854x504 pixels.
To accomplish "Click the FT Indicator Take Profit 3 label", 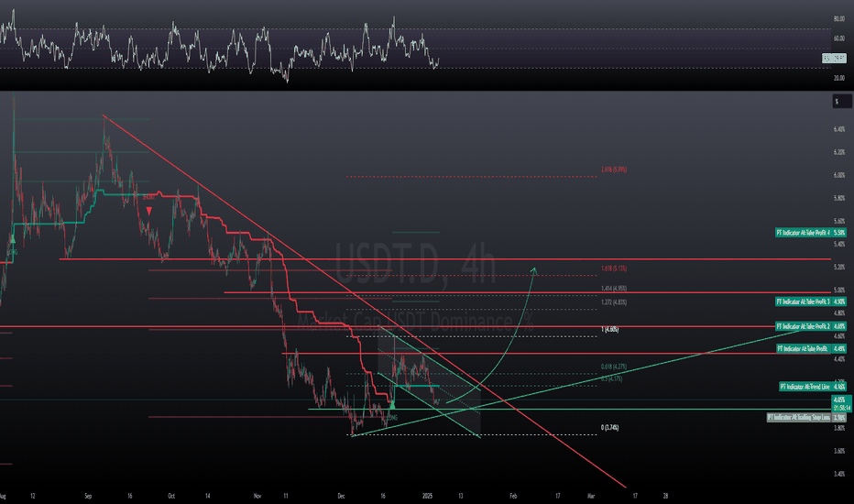I will [x=810, y=301].
